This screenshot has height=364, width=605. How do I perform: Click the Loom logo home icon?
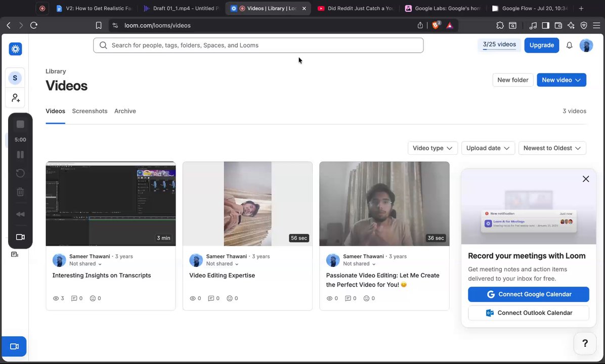[16, 49]
